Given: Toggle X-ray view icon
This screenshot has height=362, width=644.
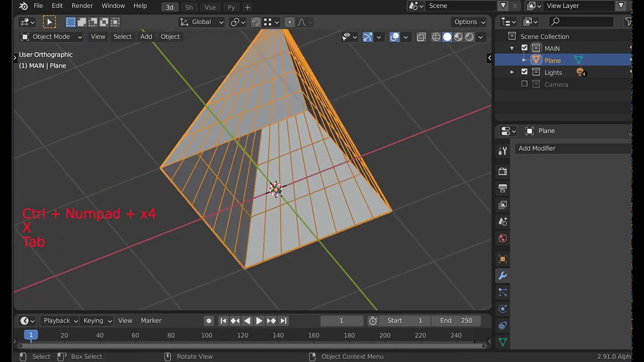Looking at the screenshot, I should (421, 37).
